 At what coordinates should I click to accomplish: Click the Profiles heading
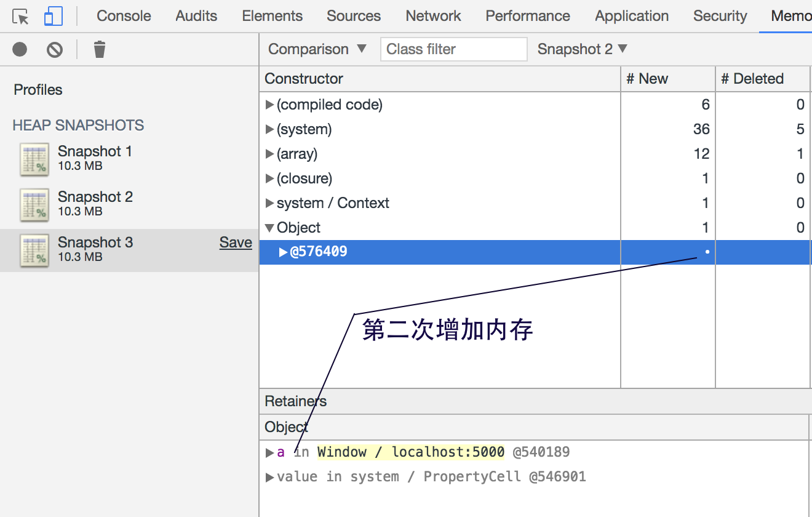38,90
